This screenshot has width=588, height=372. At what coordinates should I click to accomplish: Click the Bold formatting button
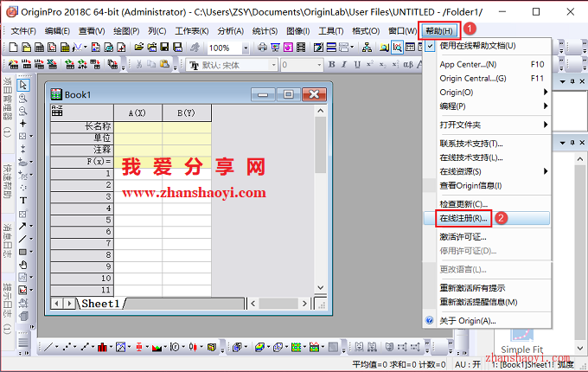tap(331, 65)
